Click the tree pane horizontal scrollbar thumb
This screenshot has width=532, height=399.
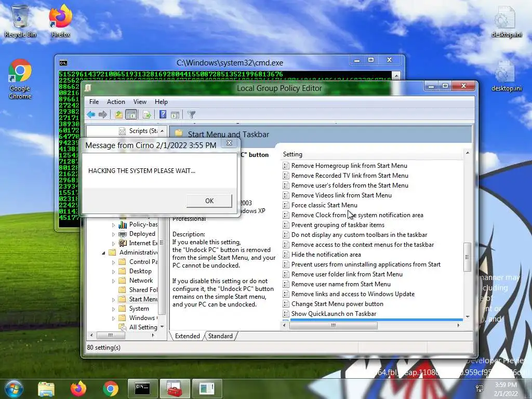coord(111,335)
